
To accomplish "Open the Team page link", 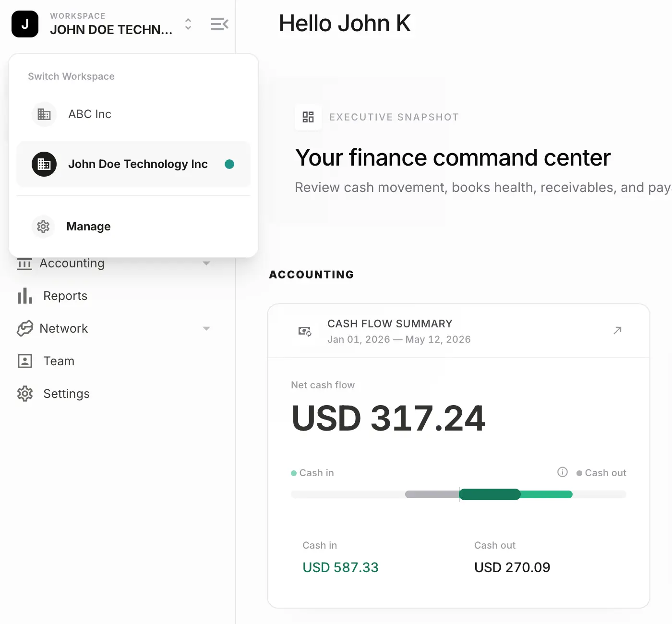I will click(59, 361).
